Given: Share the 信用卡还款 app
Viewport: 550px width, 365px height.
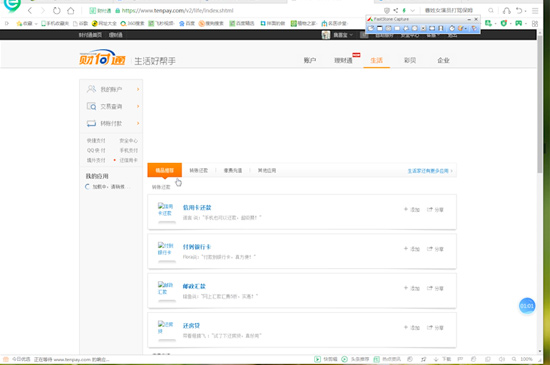Looking at the screenshot, I should click(x=435, y=209).
